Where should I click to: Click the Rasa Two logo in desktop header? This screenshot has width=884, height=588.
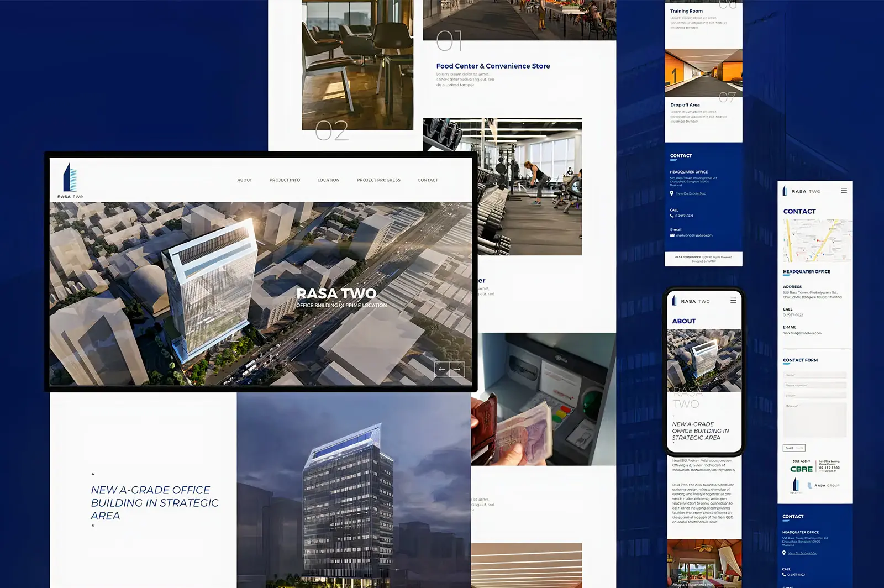70,180
